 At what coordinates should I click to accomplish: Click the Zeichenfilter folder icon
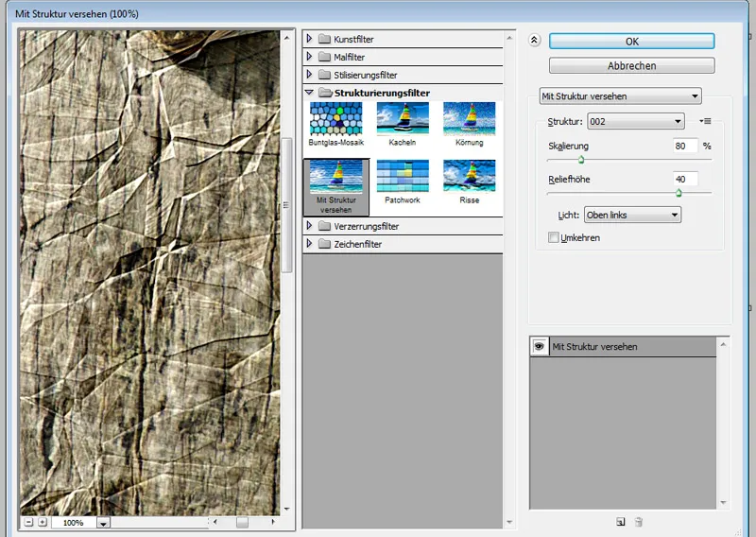tap(324, 244)
